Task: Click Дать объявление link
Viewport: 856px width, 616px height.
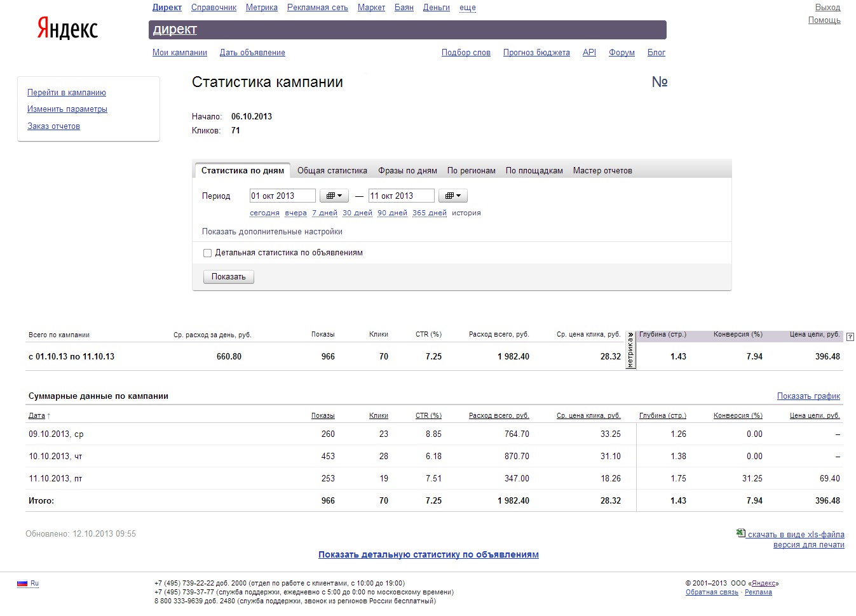Action: tap(252, 53)
